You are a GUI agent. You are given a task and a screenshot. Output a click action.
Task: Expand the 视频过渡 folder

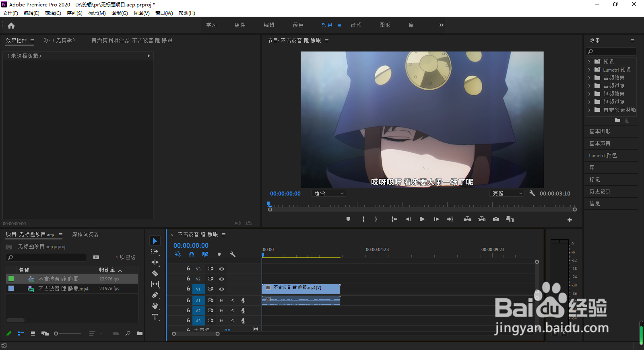point(589,102)
